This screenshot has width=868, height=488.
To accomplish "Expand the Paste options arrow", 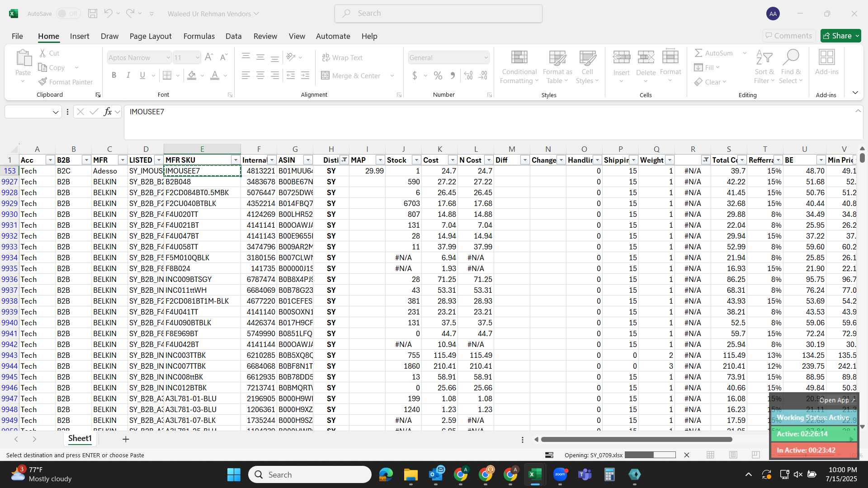I will (23, 81).
